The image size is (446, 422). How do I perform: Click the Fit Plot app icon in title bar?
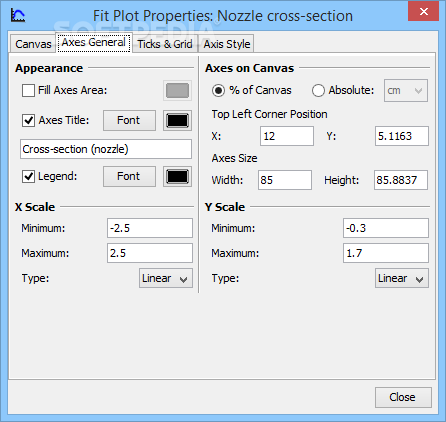pos(17,15)
